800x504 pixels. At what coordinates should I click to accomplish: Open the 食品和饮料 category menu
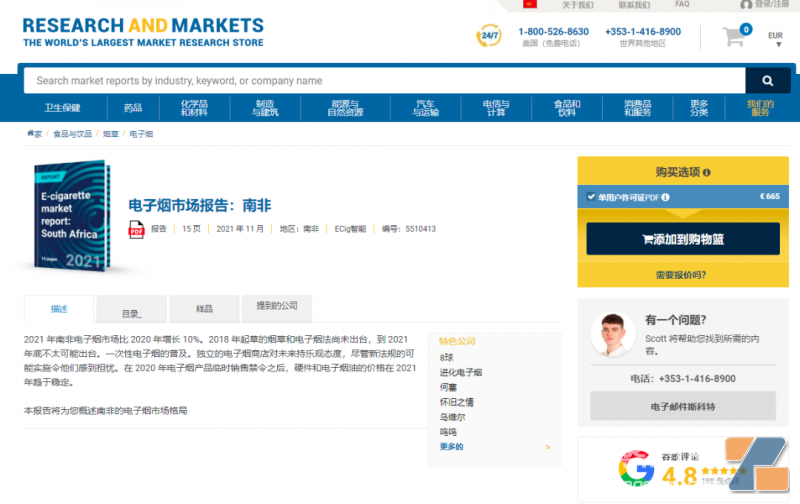coord(567,108)
